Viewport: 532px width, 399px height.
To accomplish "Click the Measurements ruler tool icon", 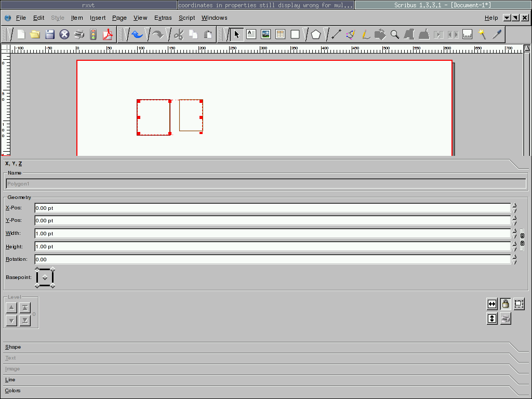I will pos(468,35).
